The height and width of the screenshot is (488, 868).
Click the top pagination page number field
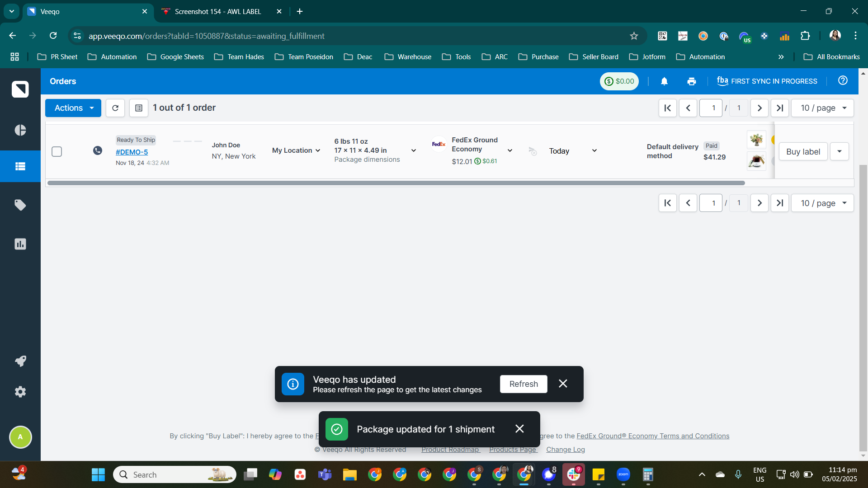[x=711, y=108]
